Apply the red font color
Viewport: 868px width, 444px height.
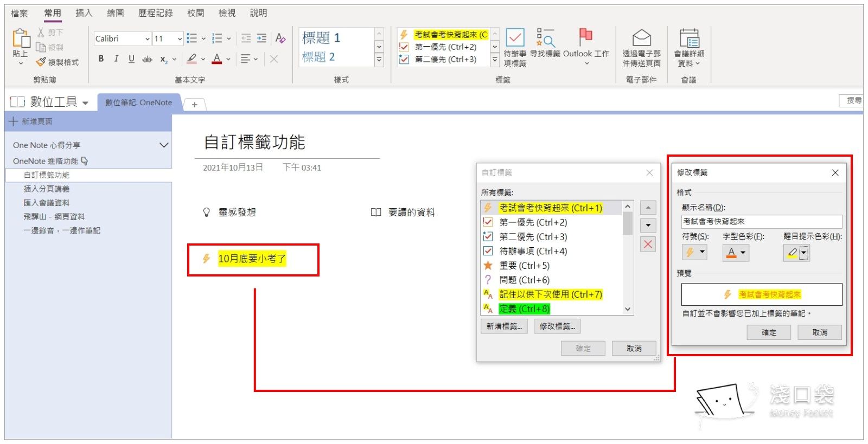[x=217, y=59]
